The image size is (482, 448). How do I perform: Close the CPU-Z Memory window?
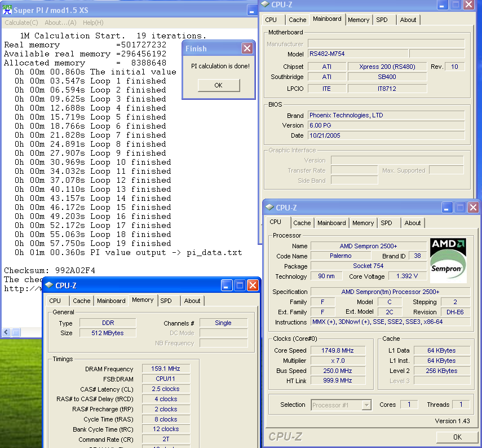tap(253, 286)
